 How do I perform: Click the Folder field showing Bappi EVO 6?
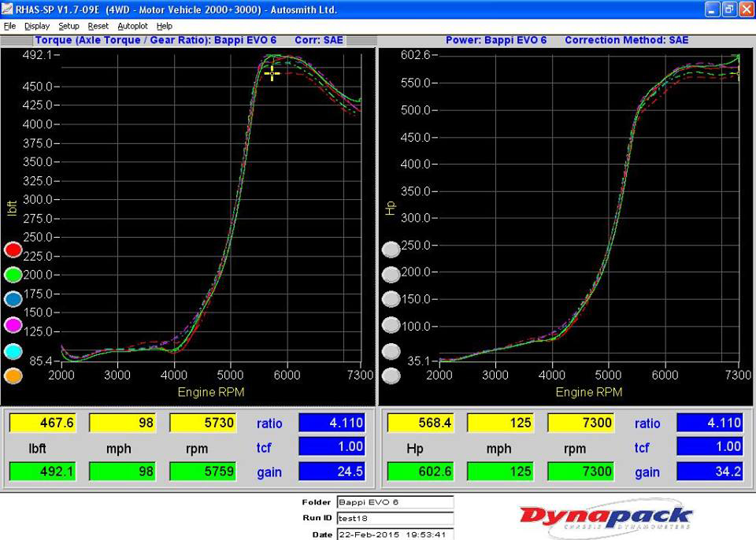pyautogui.click(x=395, y=502)
